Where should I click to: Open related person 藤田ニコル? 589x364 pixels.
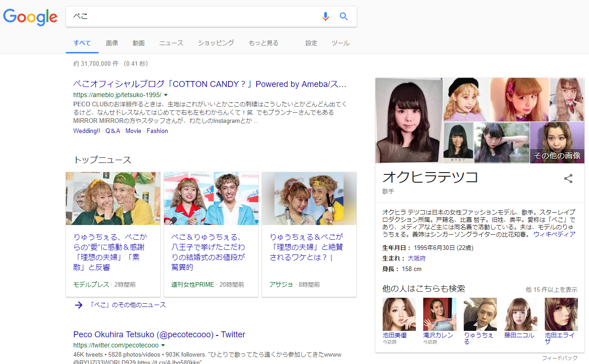[x=521, y=318]
